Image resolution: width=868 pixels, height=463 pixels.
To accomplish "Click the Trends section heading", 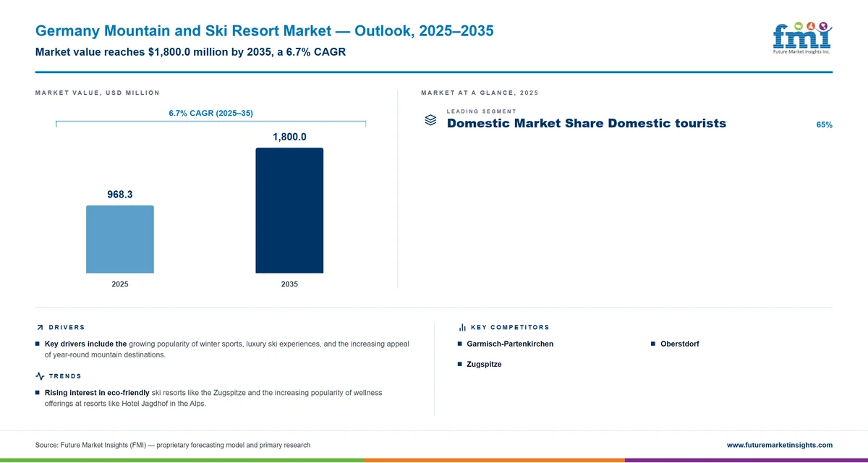I will tap(65, 376).
